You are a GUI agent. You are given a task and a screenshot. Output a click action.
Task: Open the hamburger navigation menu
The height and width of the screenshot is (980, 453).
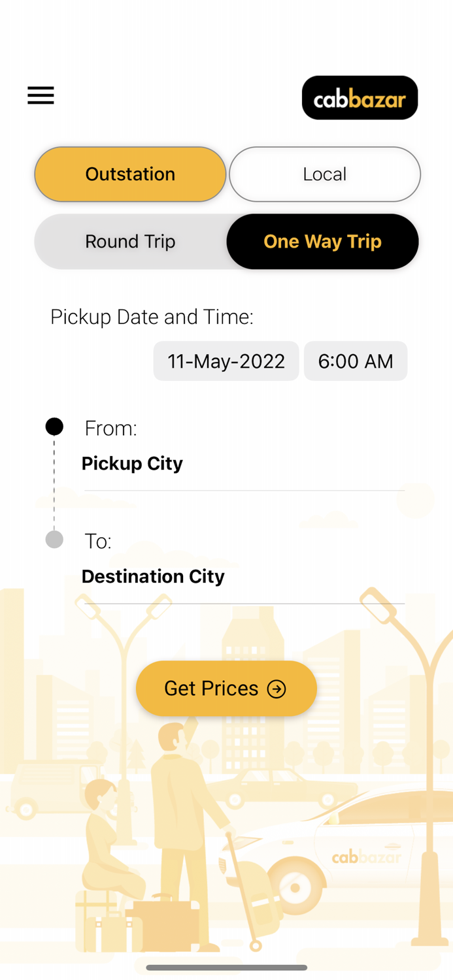[41, 95]
